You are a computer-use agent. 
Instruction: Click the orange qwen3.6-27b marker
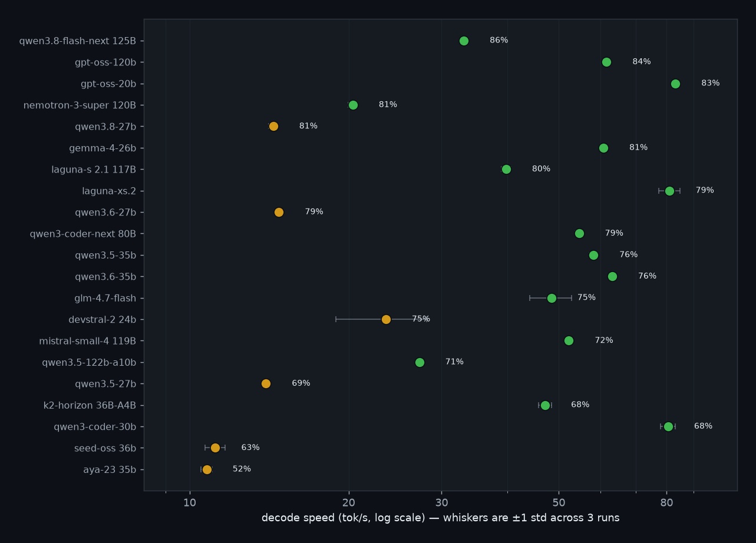click(x=279, y=212)
